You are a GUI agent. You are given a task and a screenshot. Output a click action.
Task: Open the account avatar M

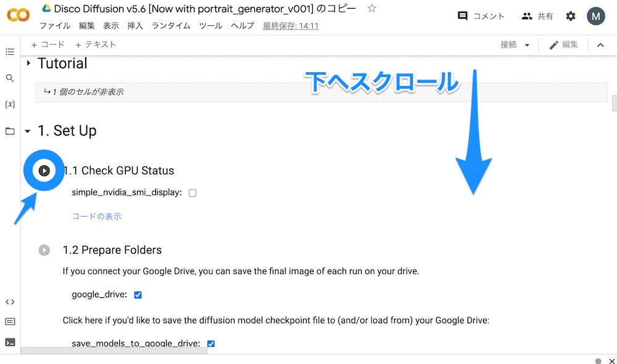(596, 16)
